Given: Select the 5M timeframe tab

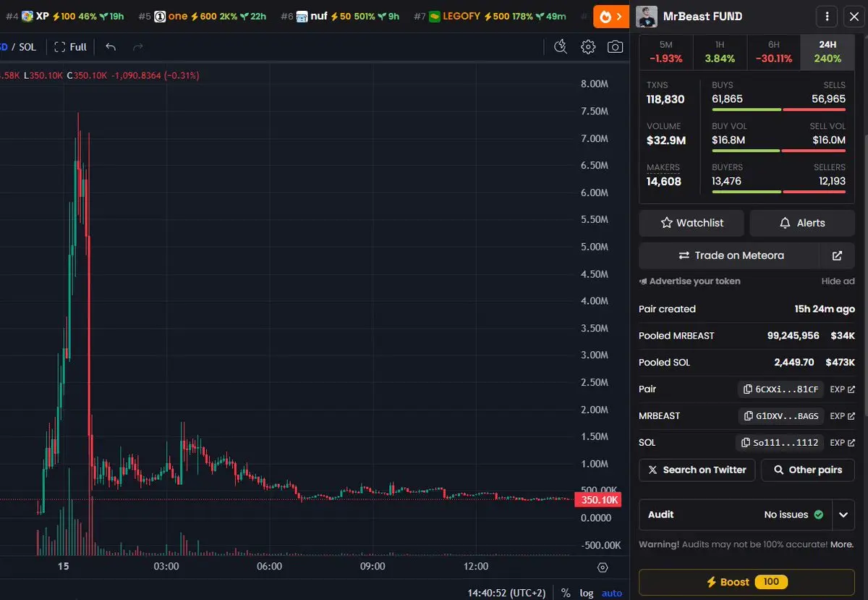Looking at the screenshot, I should pyautogui.click(x=666, y=51).
